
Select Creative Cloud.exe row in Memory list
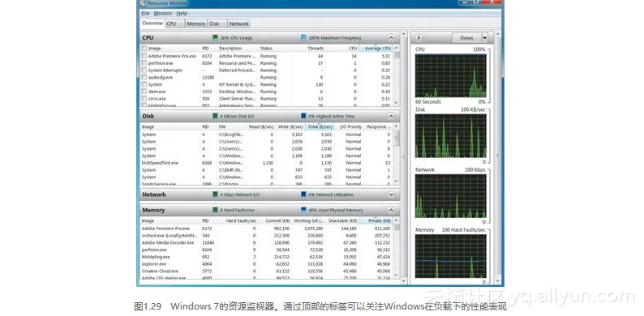point(267,271)
